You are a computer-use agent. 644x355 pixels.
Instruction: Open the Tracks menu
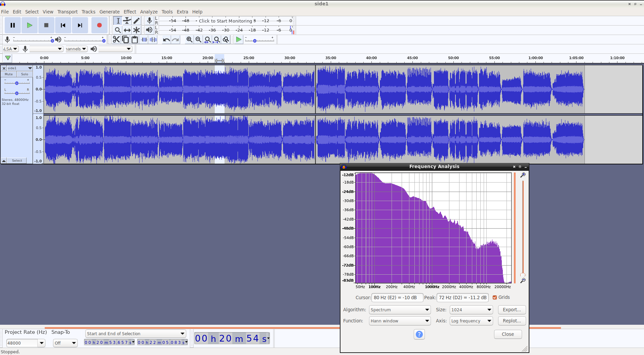88,12
